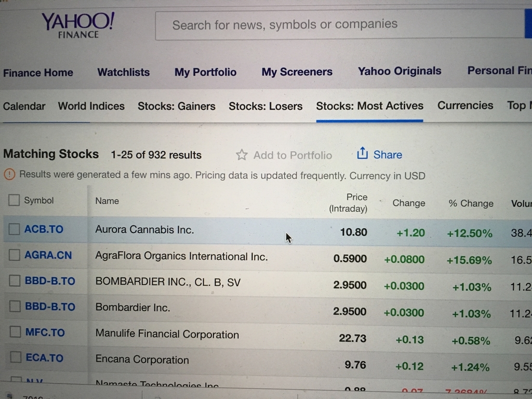Click the +12.50% change value

pyautogui.click(x=470, y=233)
